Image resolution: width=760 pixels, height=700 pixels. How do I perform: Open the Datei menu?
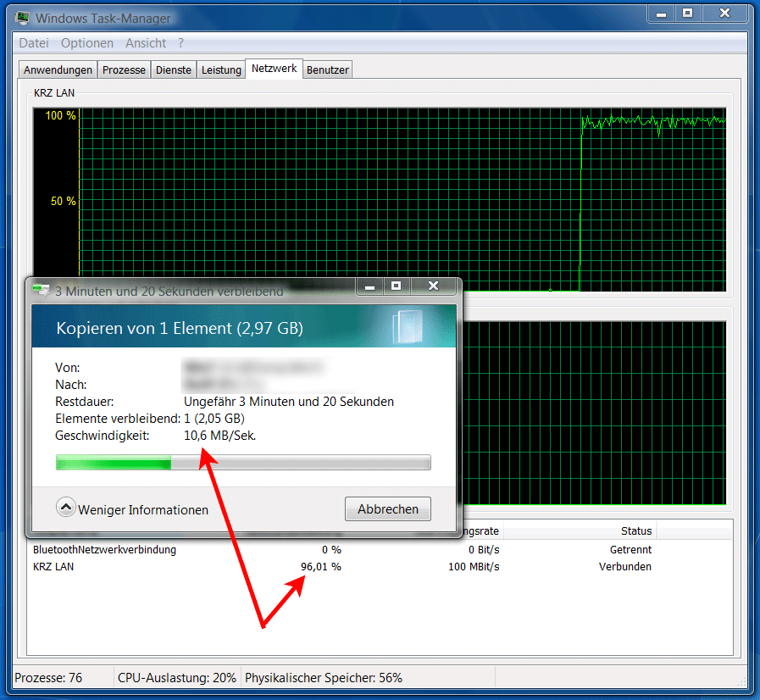click(x=34, y=43)
